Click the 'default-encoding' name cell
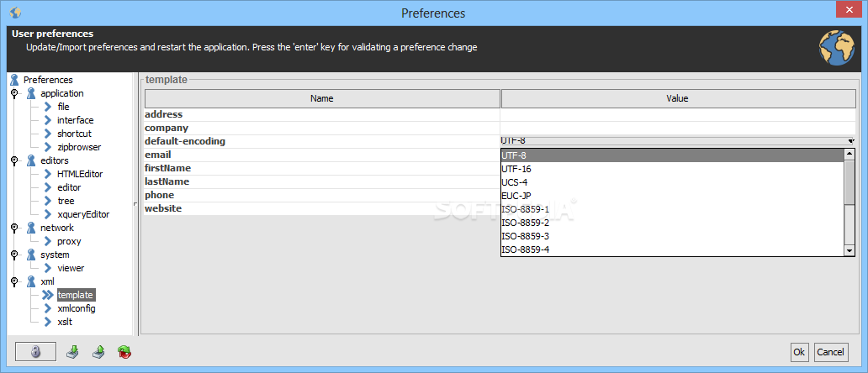 [321, 141]
